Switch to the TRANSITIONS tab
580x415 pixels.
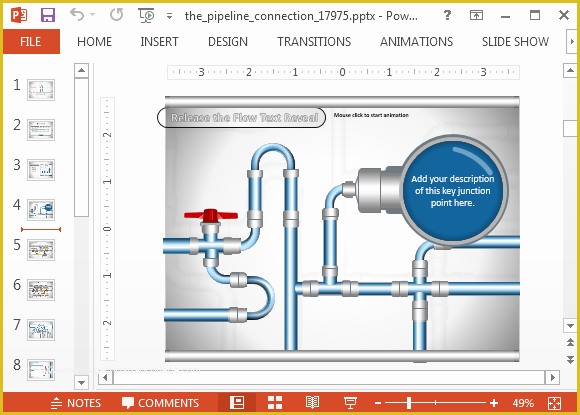(x=314, y=41)
